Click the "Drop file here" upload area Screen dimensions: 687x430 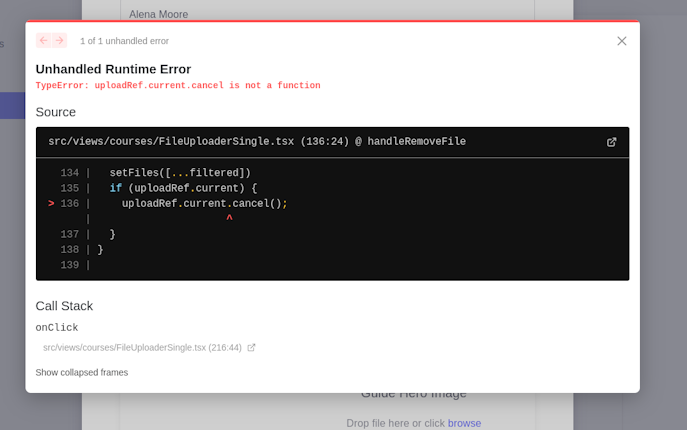coord(395,423)
